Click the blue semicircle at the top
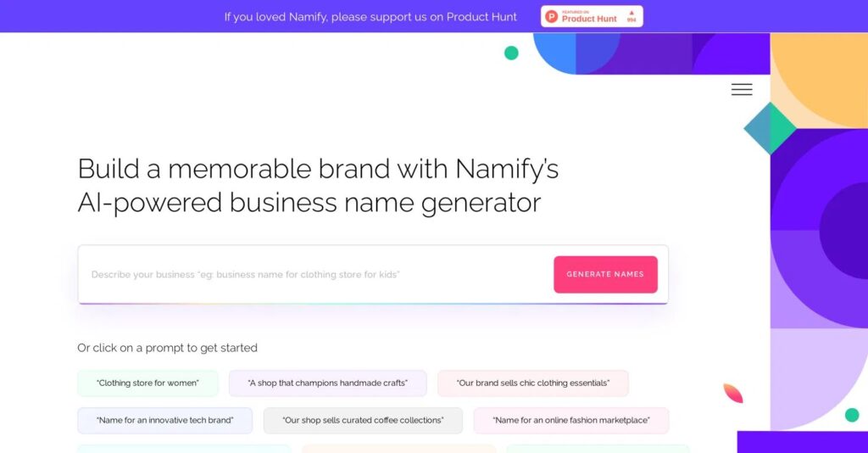The image size is (868, 453). 556,51
